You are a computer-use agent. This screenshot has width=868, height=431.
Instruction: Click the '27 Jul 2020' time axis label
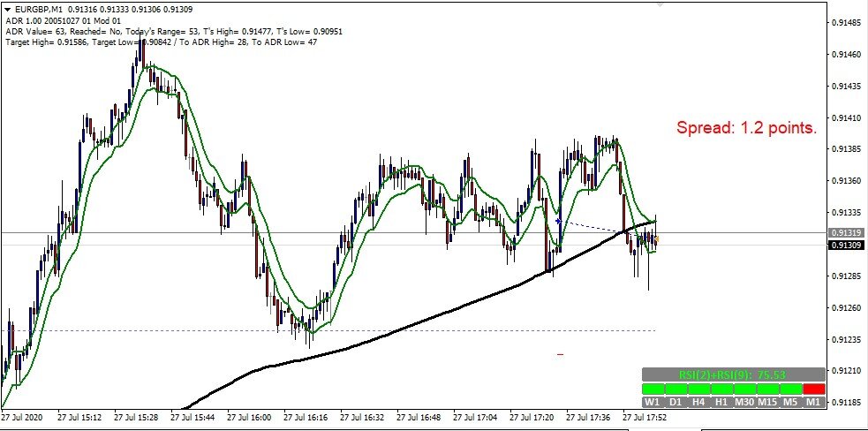21,417
